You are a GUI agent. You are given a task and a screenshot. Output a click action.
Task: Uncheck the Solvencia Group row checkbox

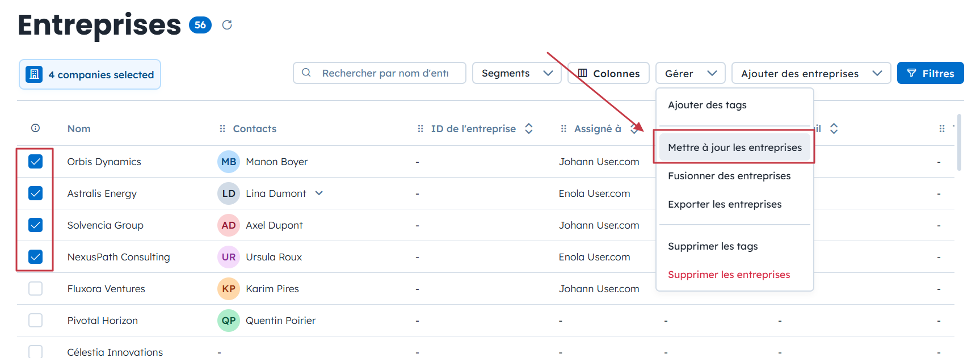[36, 225]
